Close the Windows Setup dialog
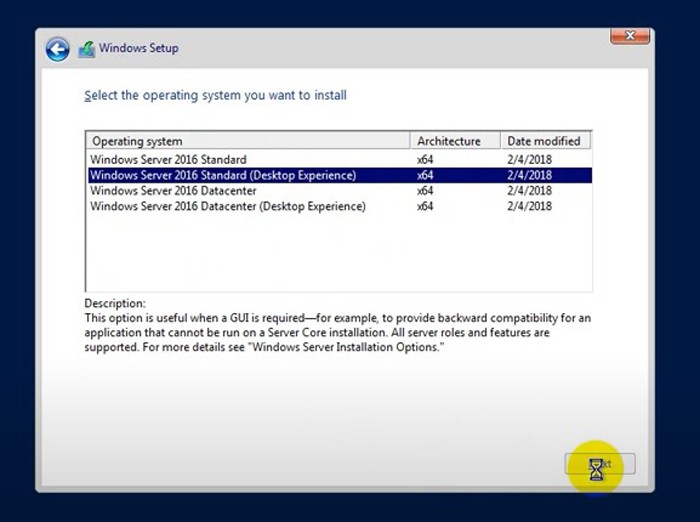Screen dimensions: 700x522 [x=630, y=36]
